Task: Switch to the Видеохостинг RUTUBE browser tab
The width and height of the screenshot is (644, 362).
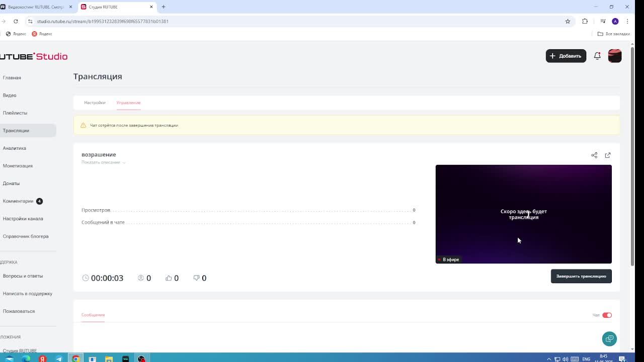Action: pyautogui.click(x=36, y=7)
